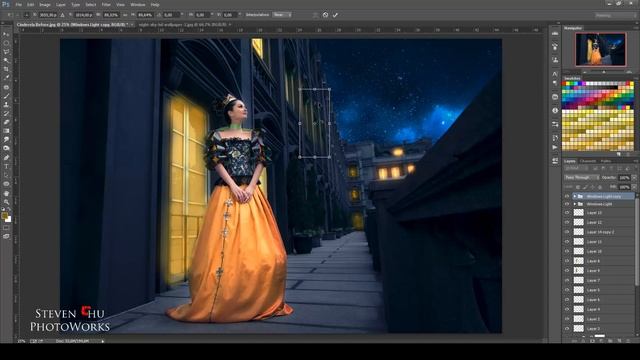Select the Move tool
Image resolution: width=640 pixels, height=360 pixels.
click(6, 34)
